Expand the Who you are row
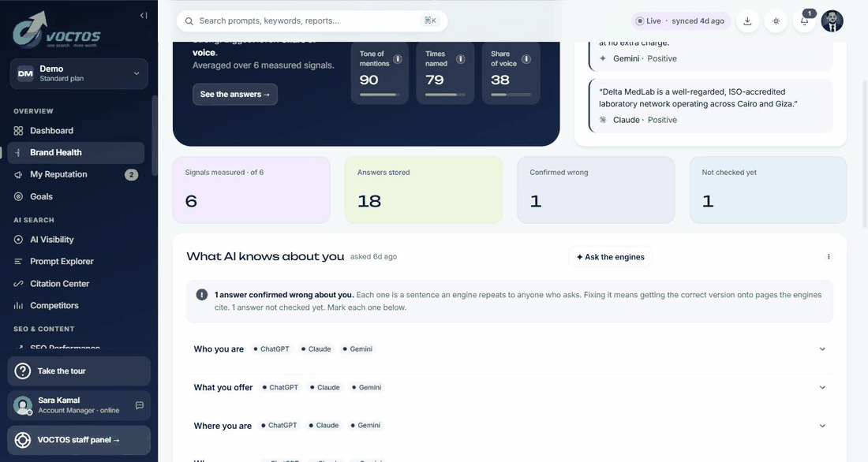The image size is (868, 462). (510, 349)
